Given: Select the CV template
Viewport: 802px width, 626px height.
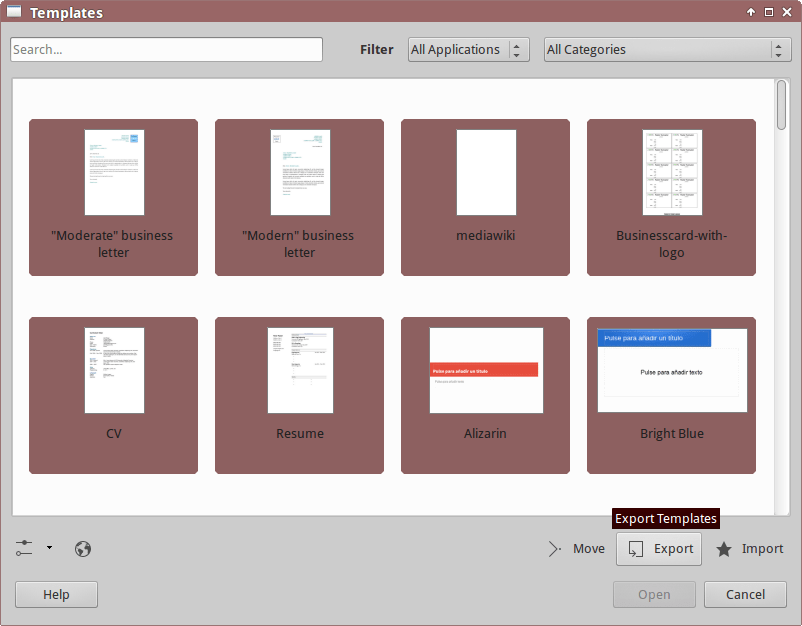Looking at the screenshot, I should click(113, 395).
